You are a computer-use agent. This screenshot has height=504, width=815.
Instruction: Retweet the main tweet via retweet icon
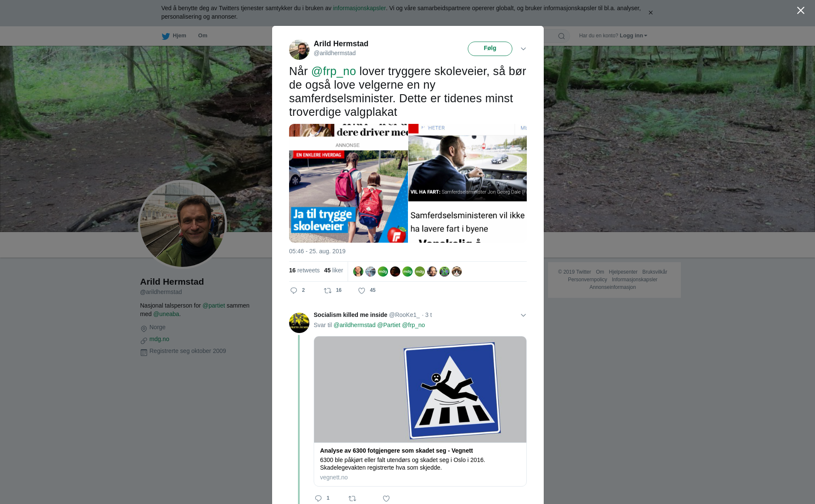tap(328, 291)
